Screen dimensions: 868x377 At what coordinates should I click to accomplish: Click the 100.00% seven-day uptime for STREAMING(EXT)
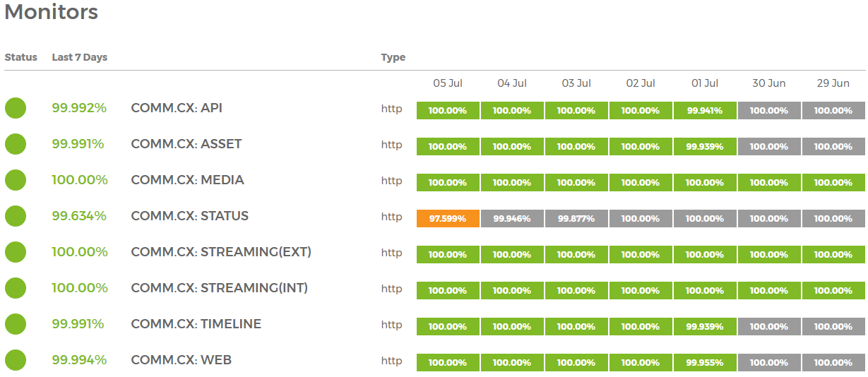coord(80,252)
